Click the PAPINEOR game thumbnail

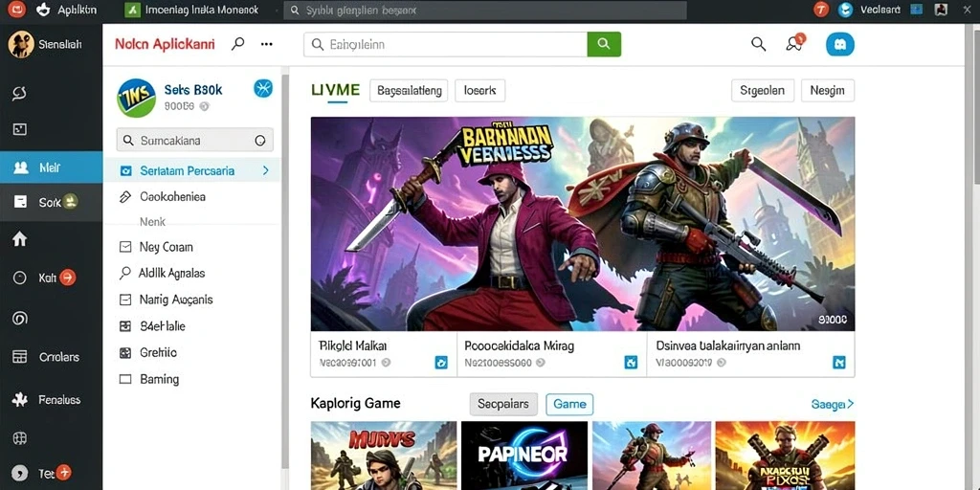(x=524, y=455)
